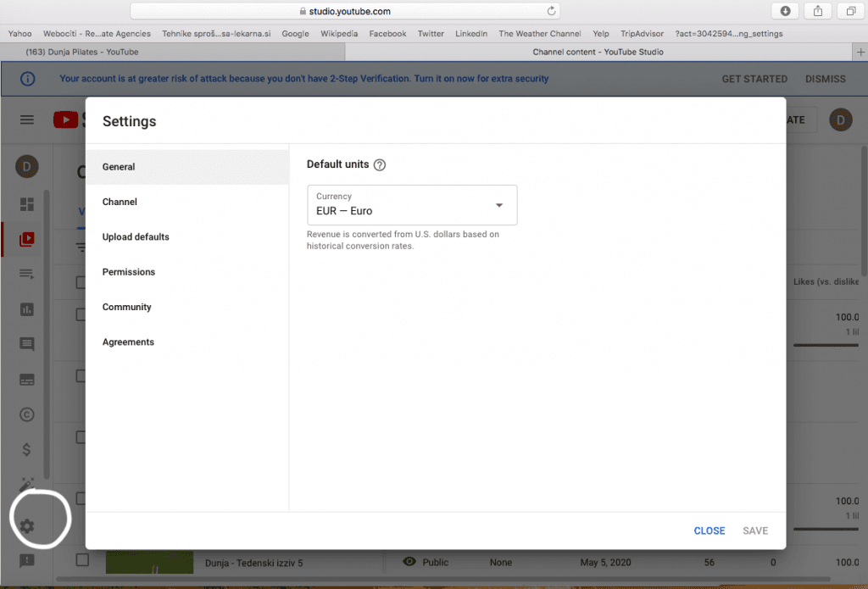Open the Permissions settings section
The width and height of the screenshot is (868, 589).
click(129, 272)
